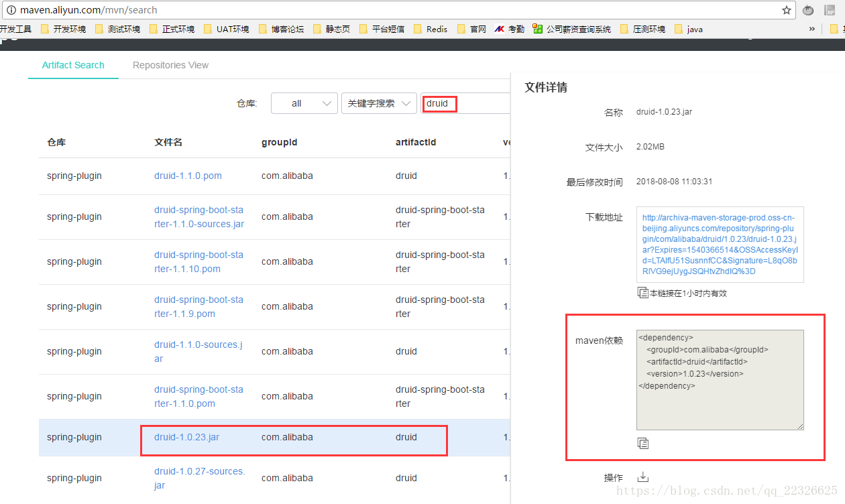Open the 压测环境 bookmark folder

pyautogui.click(x=643, y=29)
